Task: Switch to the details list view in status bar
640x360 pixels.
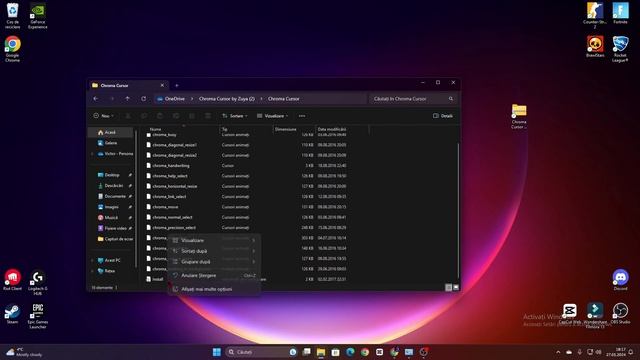Action: (x=449, y=287)
